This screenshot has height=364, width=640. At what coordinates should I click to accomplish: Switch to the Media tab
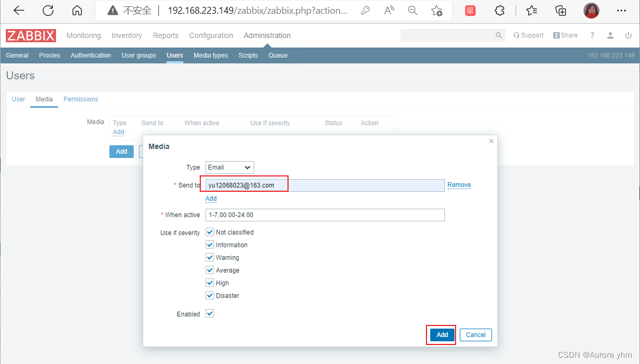[x=44, y=99]
